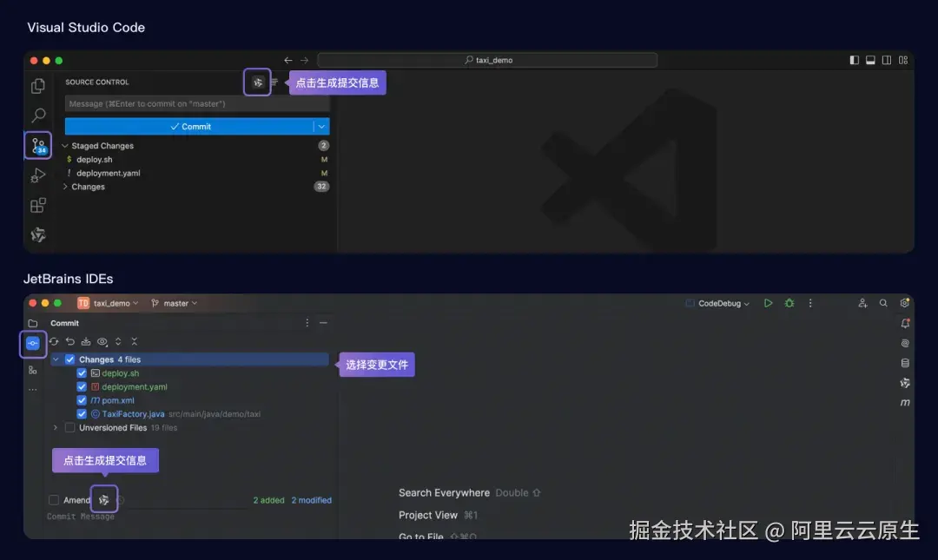Click the Lingma icon next to Amend
Viewport: 938px width, 560px height.
click(104, 498)
